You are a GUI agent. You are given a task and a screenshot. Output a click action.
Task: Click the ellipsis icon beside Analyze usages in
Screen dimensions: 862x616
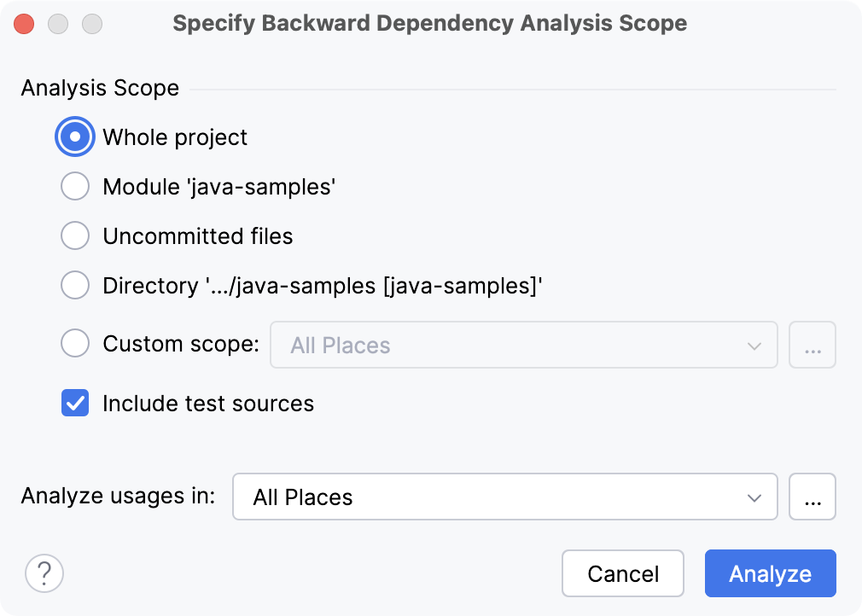[x=812, y=497]
